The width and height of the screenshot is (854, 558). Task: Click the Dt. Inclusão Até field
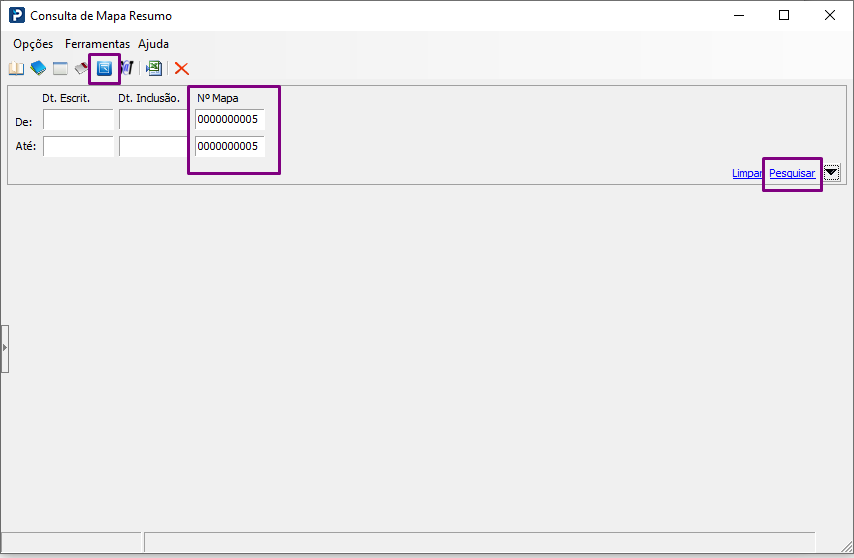(154, 146)
